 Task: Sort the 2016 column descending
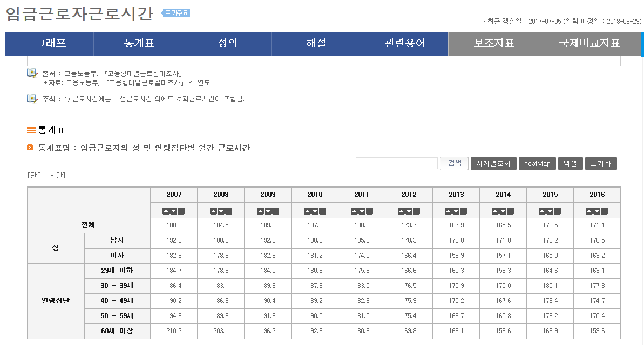tap(596, 211)
